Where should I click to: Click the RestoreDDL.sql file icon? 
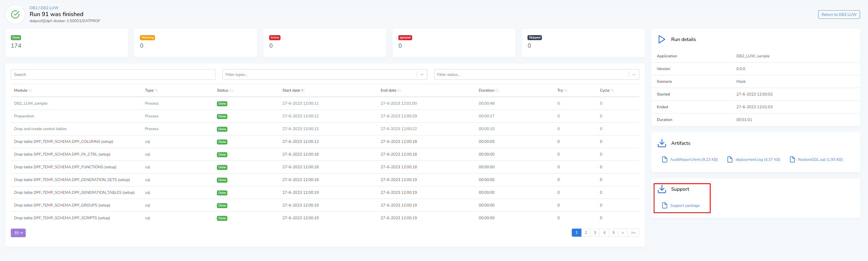[792, 159]
